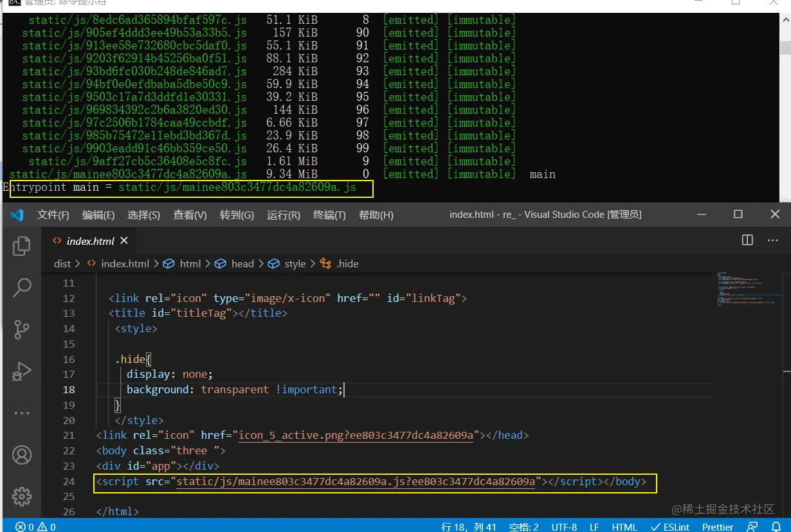Click div id="app" on line 23
This screenshot has height=532, width=791.
tap(158, 466)
